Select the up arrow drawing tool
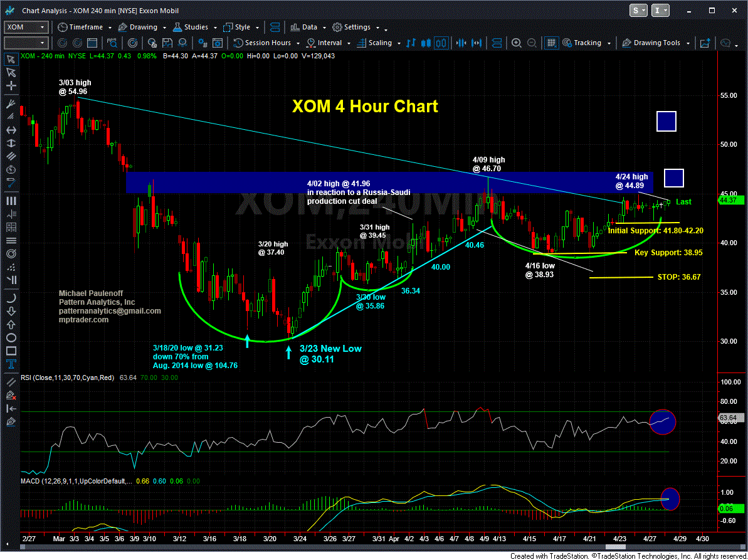Viewport: 748px width, 560px height. tap(11, 325)
